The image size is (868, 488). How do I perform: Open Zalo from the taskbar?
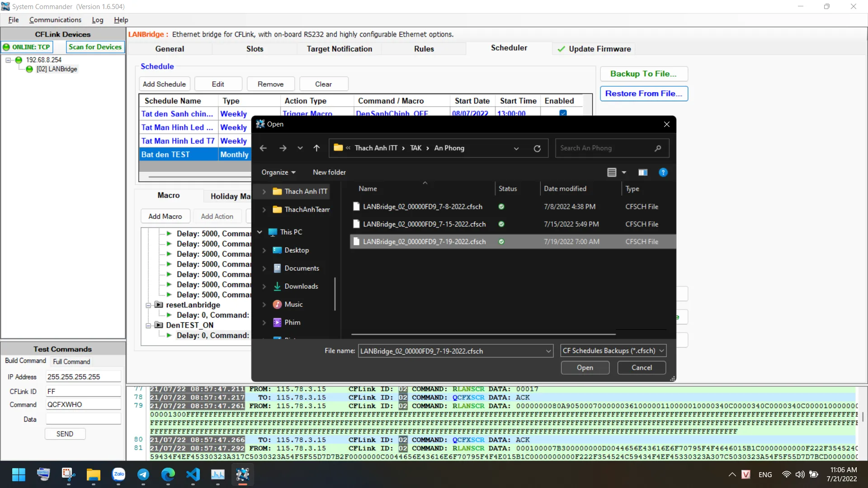click(118, 474)
